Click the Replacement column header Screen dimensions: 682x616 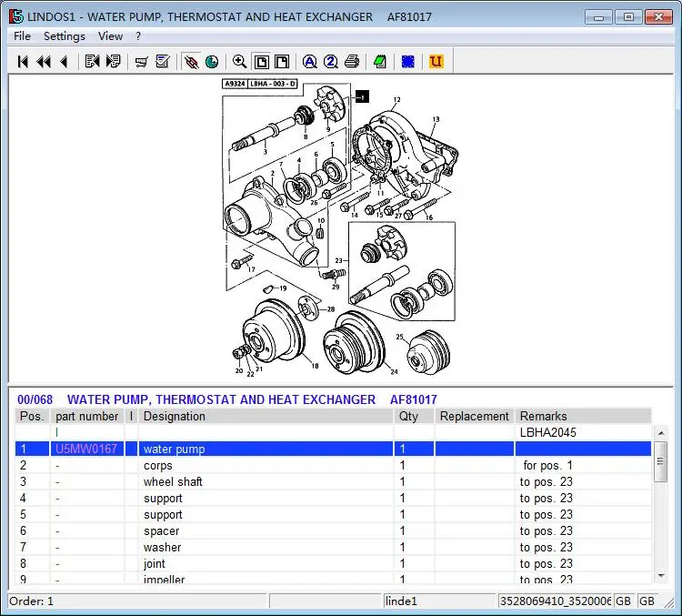coord(474,416)
